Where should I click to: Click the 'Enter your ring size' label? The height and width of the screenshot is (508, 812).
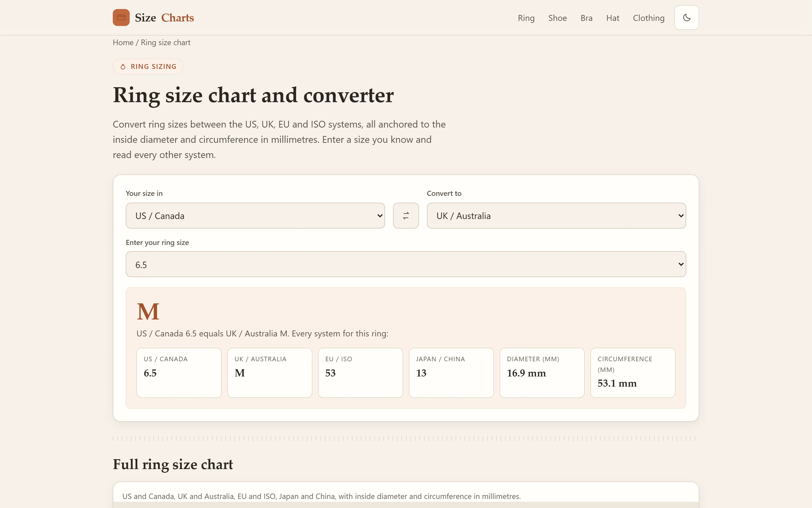coord(157,243)
